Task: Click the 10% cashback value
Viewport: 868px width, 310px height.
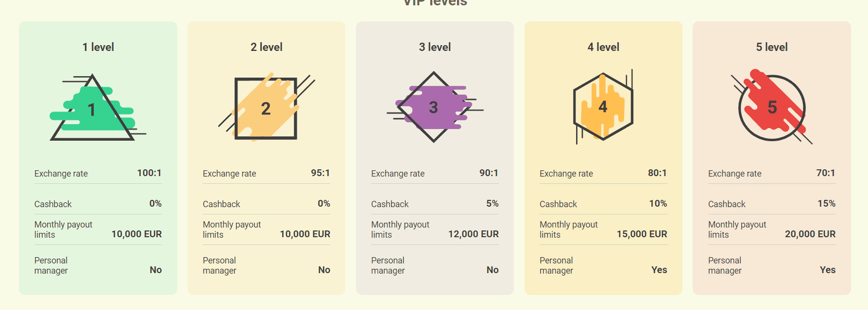Action: point(658,204)
